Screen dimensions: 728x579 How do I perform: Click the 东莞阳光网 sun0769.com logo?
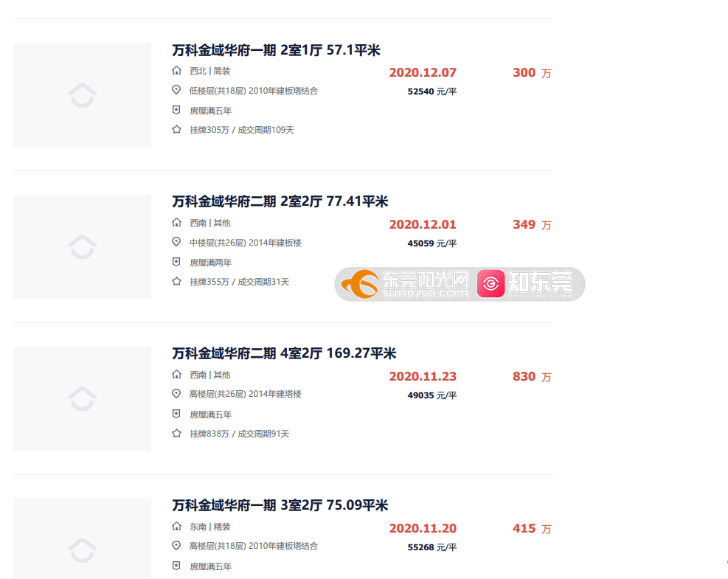pos(404,284)
